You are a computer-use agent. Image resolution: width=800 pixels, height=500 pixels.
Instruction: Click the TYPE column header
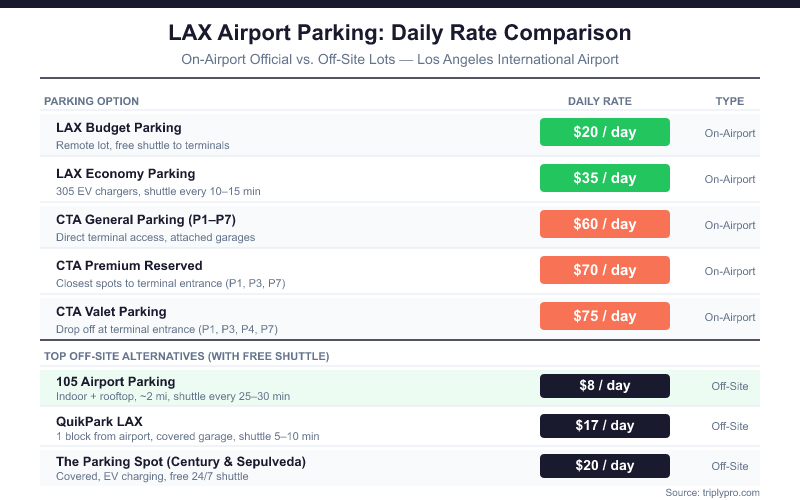pos(730,101)
